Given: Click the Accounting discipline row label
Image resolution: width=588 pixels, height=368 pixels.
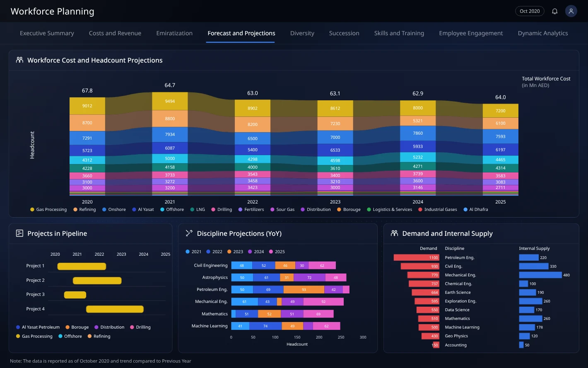Looking at the screenshot, I should 455,345.
